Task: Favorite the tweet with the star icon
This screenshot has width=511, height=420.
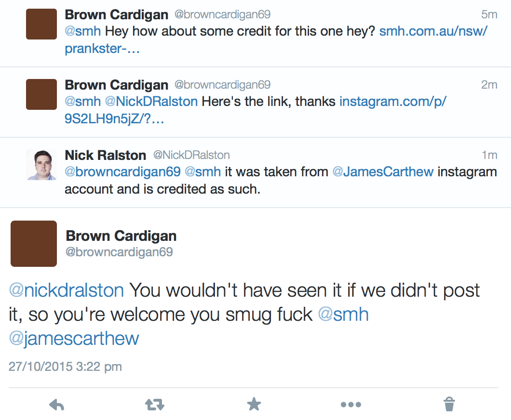Action: click(254, 405)
